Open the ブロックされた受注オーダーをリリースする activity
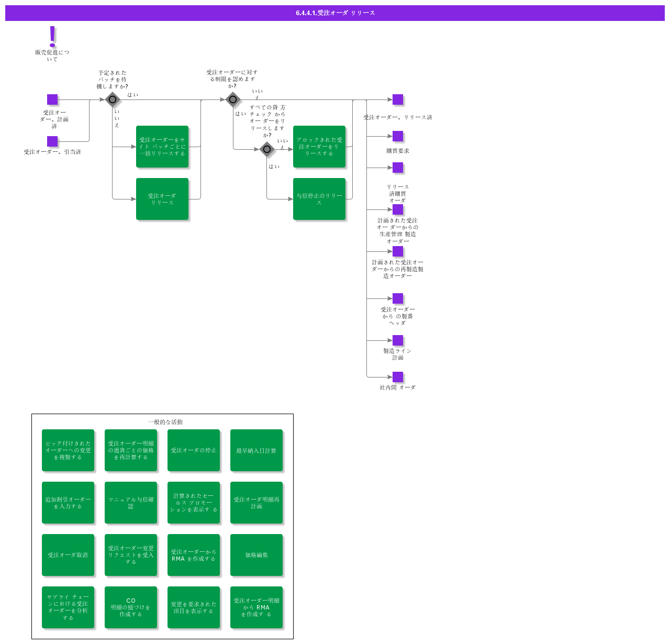This screenshot has height=644, width=670. point(319,147)
